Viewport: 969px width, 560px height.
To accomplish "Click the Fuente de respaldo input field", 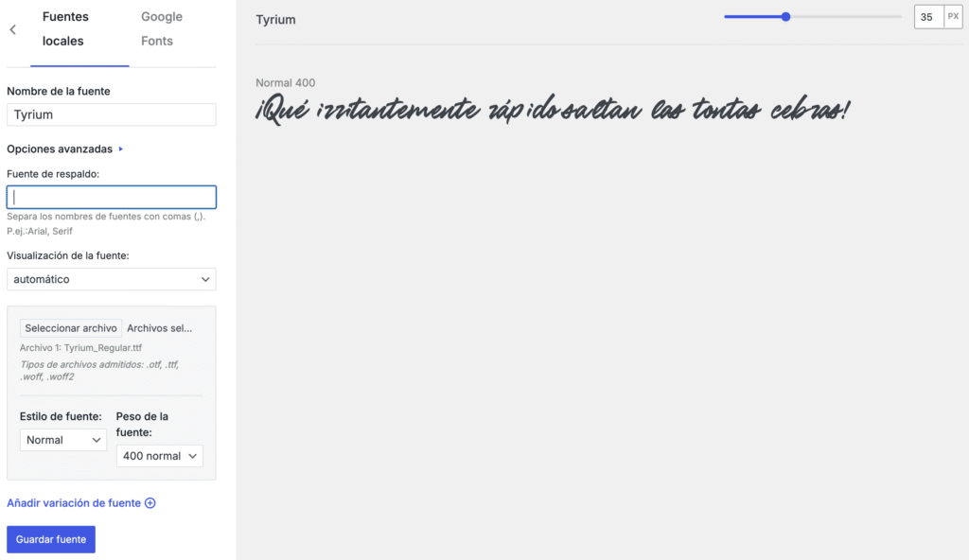I will pyautogui.click(x=111, y=196).
